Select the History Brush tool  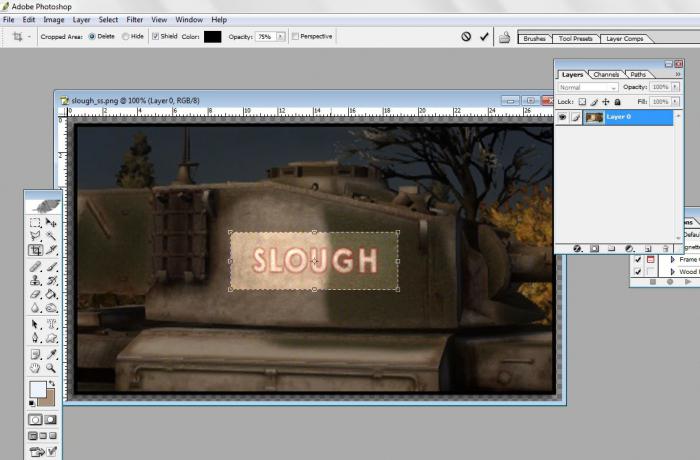point(51,280)
